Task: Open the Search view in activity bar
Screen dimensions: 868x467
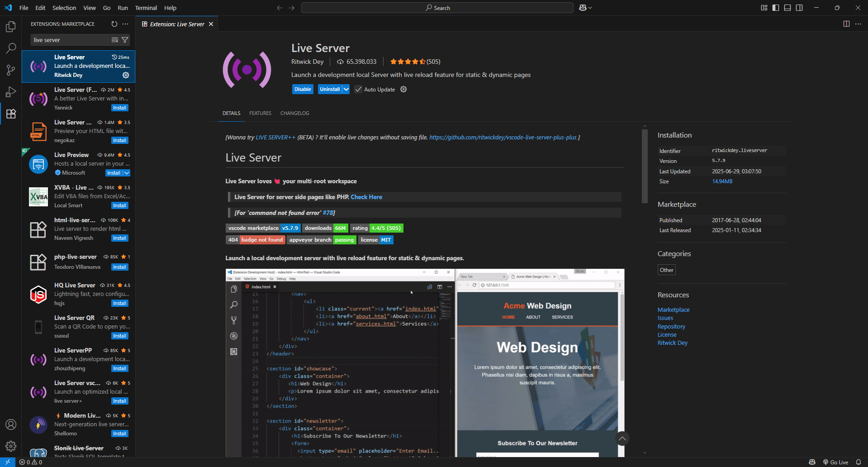Action: coord(11,48)
